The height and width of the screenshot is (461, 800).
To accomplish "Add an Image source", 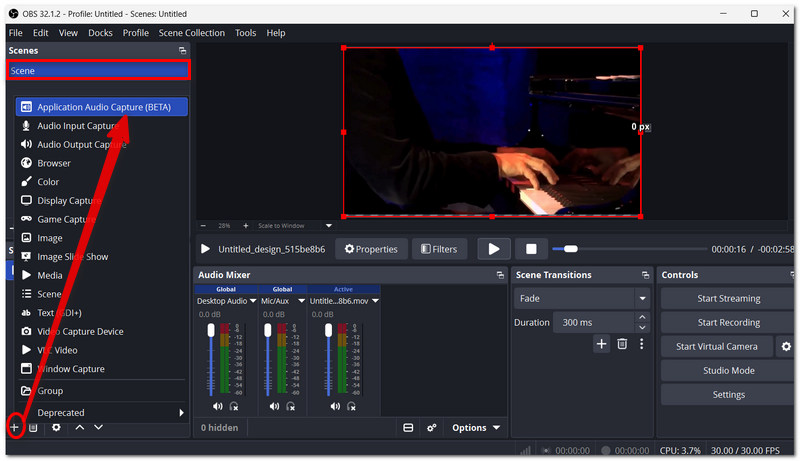I will point(102,238).
